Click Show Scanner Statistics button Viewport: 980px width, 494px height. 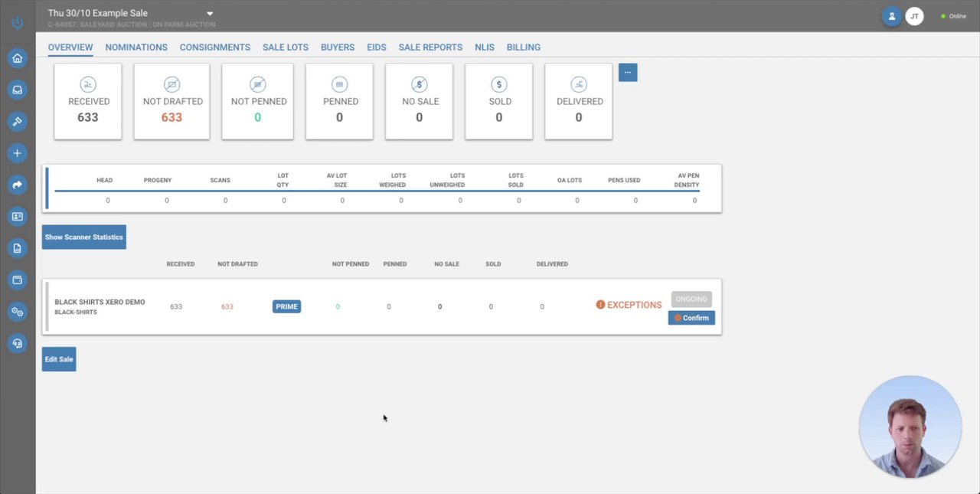click(83, 237)
